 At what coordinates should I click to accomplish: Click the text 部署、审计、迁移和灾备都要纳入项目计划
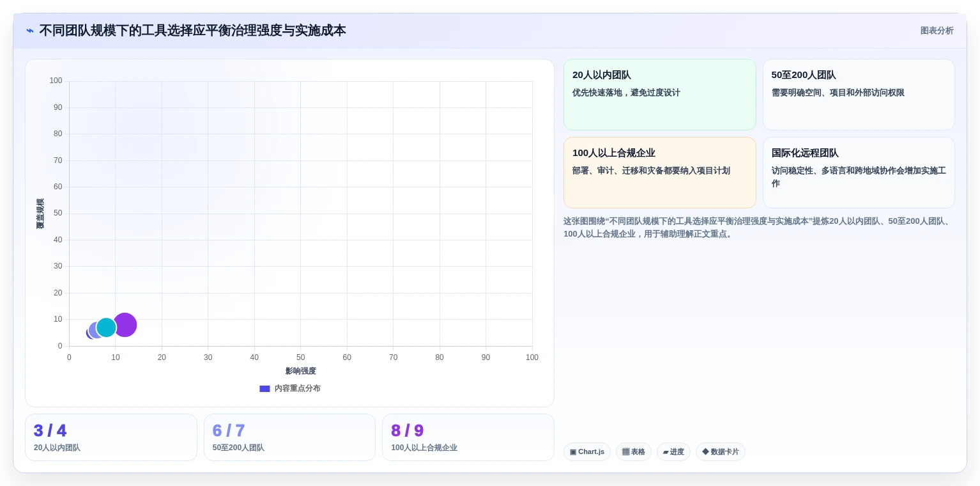[651, 171]
